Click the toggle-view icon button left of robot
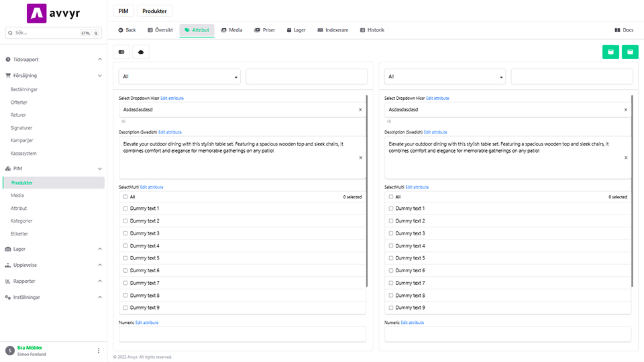 click(x=121, y=52)
